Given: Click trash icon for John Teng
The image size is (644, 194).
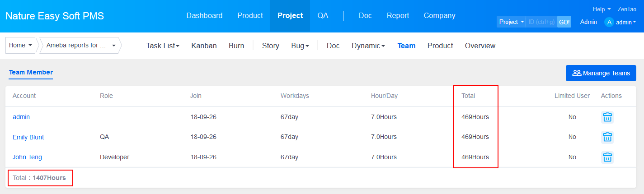Looking at the screenshot, I should [607, 157].
